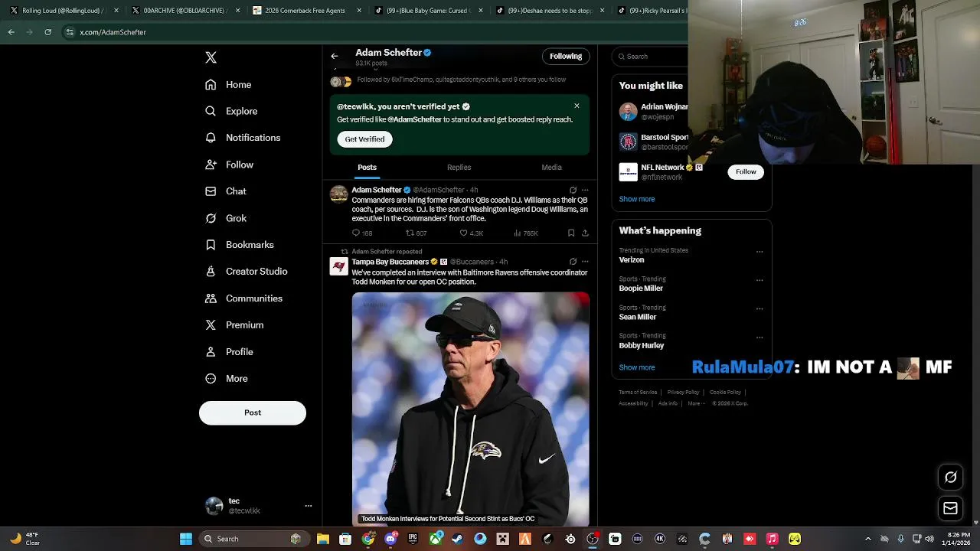
Task: Follow NFL Network
Action: pos(746,172)
